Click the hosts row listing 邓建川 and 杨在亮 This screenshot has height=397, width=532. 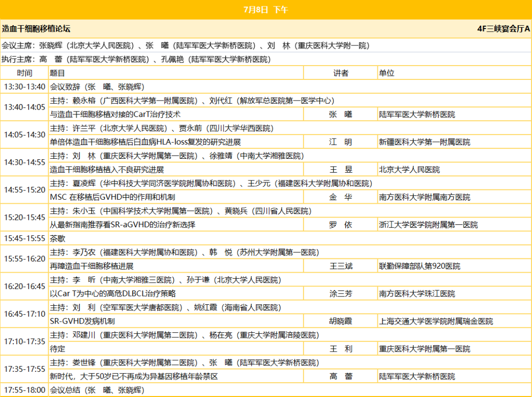[290, 335]
